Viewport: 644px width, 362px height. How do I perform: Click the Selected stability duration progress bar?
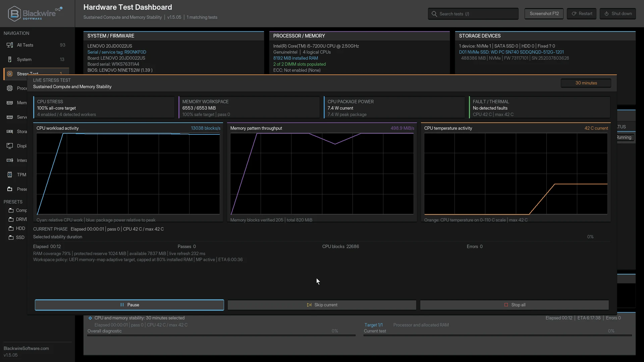pyautogui.click(x=322, y=241)
